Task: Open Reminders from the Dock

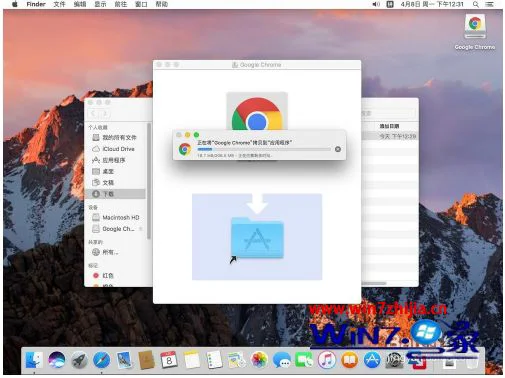Action: click(x=214, y=360)
